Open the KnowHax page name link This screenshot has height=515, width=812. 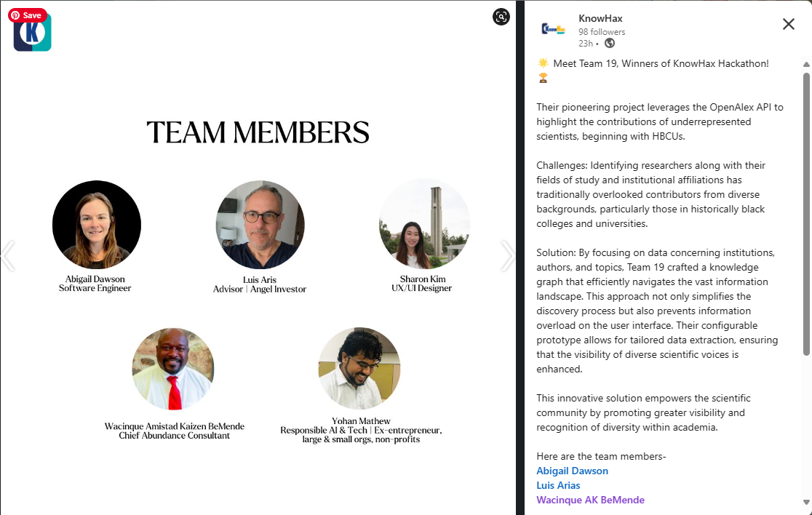point(600,18)
